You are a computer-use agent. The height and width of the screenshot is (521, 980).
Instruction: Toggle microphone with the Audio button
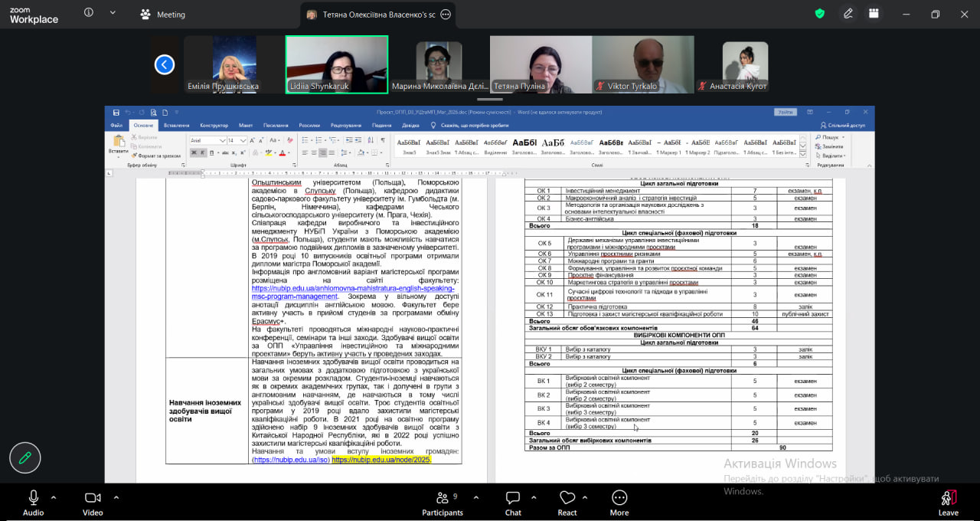(33, 503)
